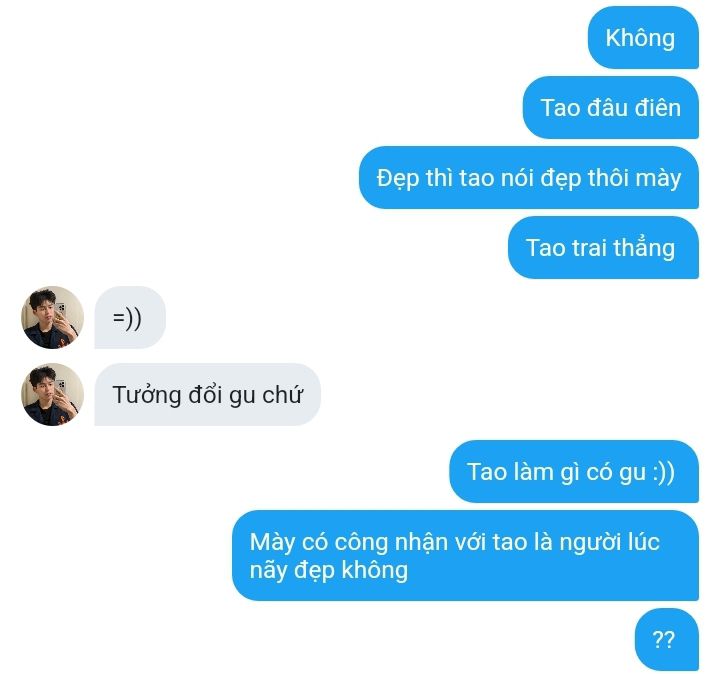Click the word "Đẹp" starting the third message
720x674 pixels.
tap(398, 179)
